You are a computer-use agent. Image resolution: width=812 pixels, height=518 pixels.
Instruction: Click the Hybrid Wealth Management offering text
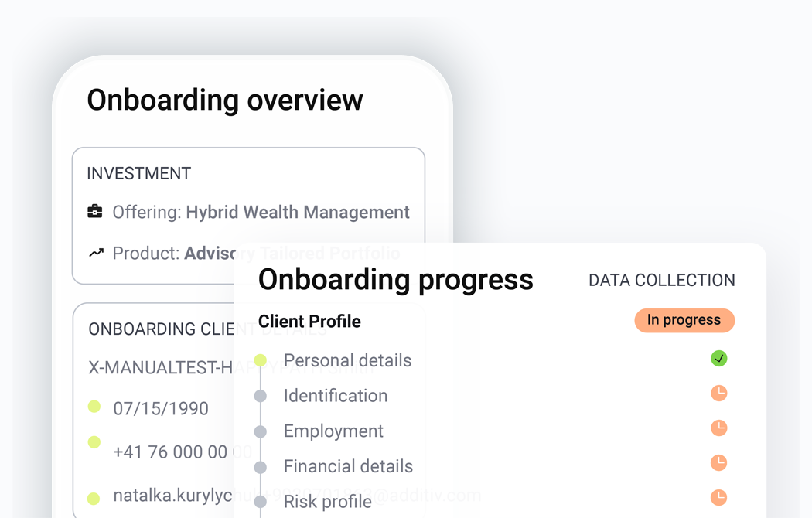(x=298, y=213)
